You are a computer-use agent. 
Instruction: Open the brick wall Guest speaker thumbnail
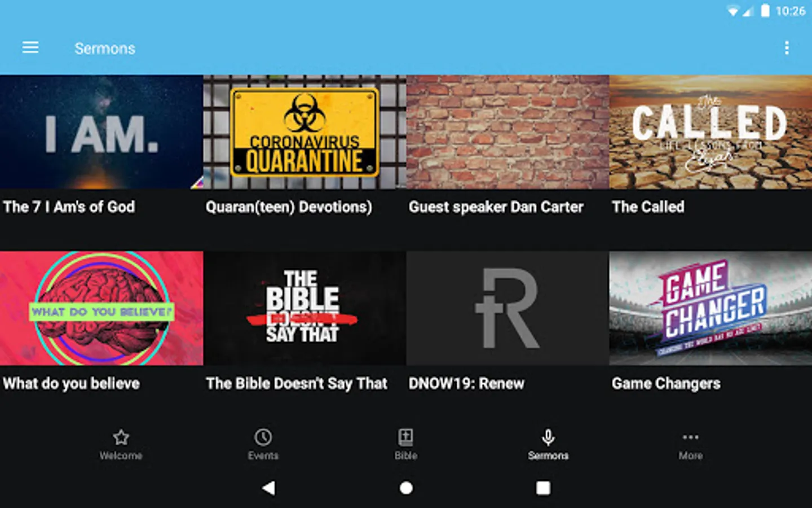(x=507, y=132)
